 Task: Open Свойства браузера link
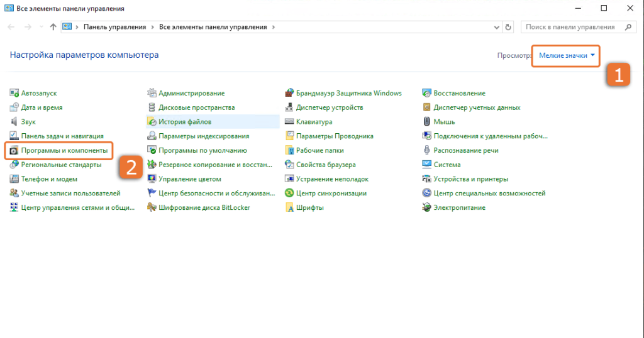(326, 165)
